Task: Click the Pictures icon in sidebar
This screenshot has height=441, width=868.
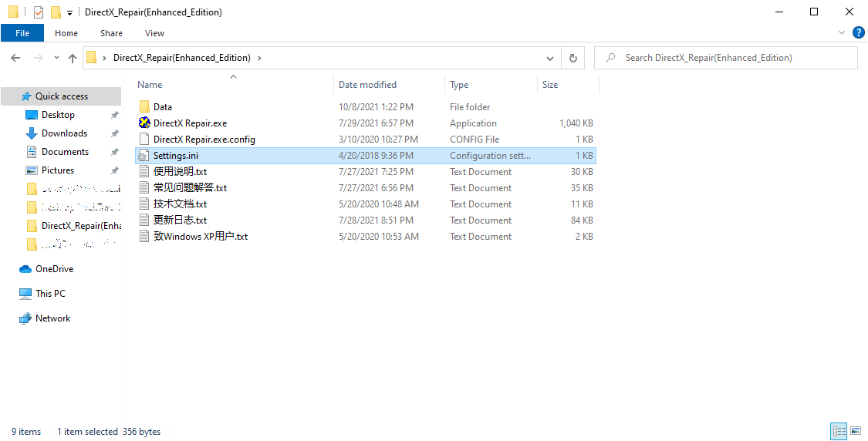Action: [32, 170]
